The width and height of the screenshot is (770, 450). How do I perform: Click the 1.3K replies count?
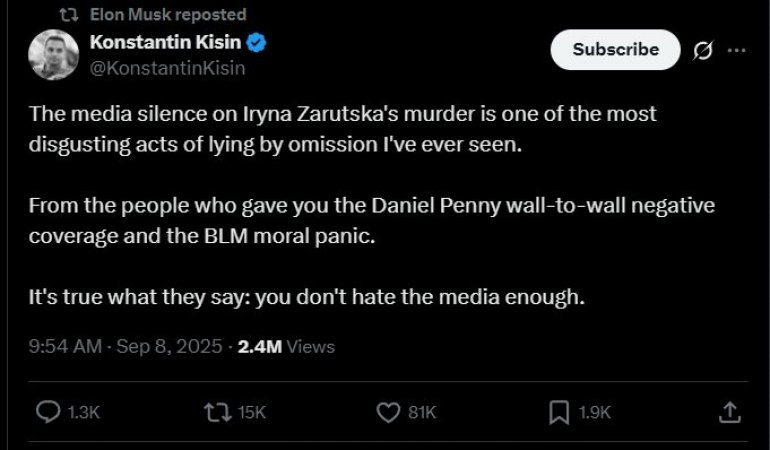(83, 412)
